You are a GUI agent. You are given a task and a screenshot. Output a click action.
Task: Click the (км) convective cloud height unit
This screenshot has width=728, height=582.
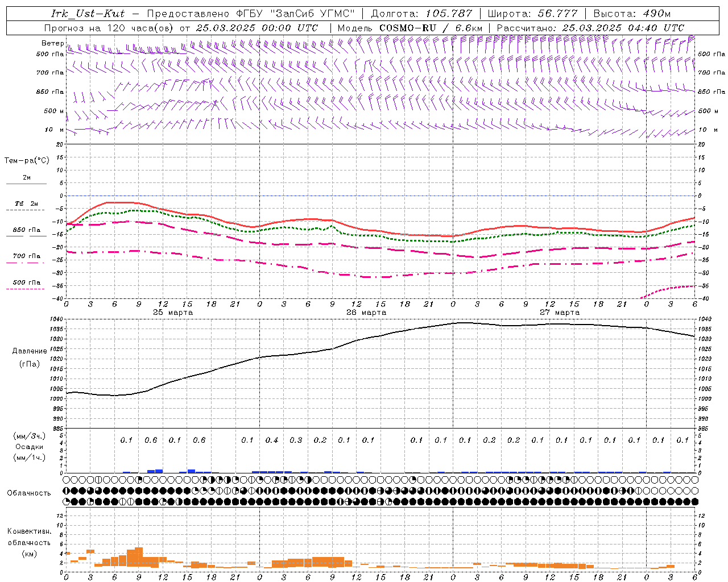pos(30,554)
